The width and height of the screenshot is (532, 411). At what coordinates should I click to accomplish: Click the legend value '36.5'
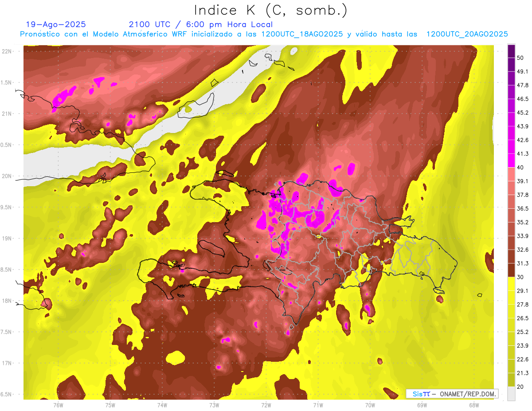pyautogui.click(x=523, y=209)
